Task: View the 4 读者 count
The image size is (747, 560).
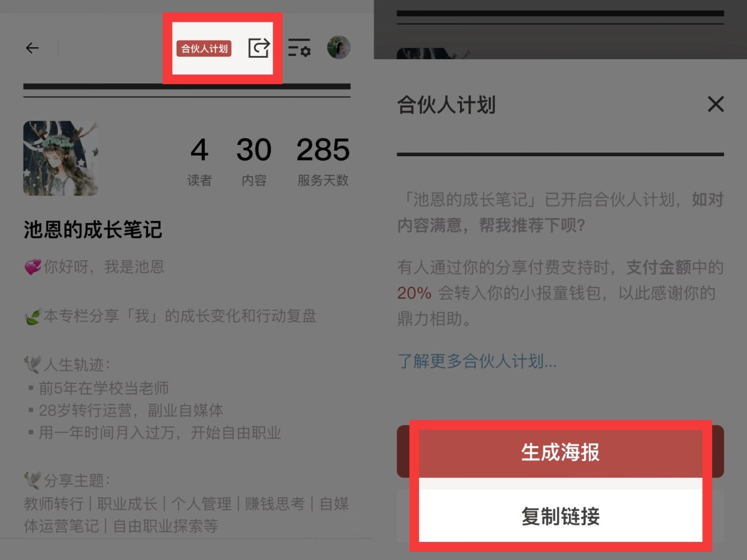Action: pyautogui.click(x=199, y=162)
